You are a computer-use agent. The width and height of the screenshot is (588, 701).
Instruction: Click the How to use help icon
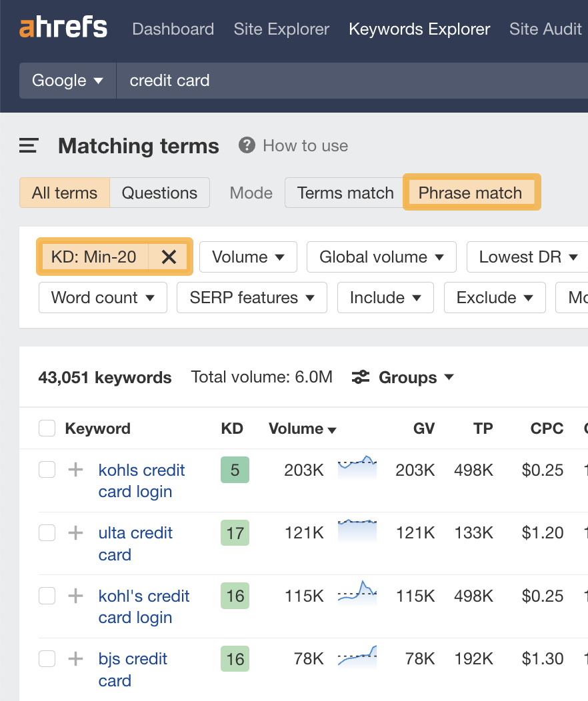246,145
